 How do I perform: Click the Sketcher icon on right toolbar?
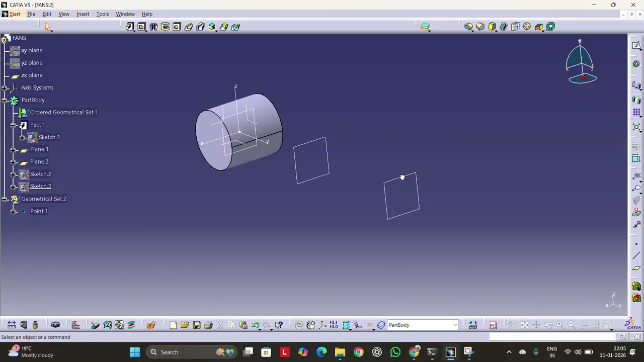click(x=636, y=46)
